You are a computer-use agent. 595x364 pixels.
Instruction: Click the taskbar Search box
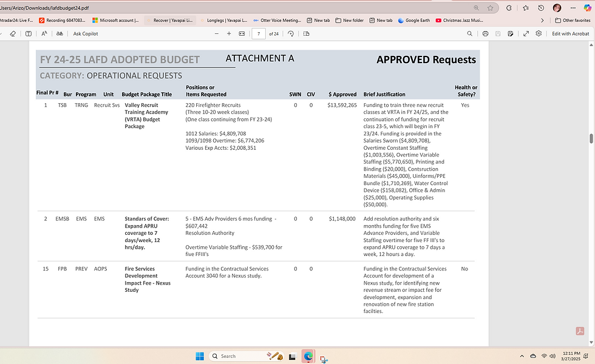(x=246, y=356)
